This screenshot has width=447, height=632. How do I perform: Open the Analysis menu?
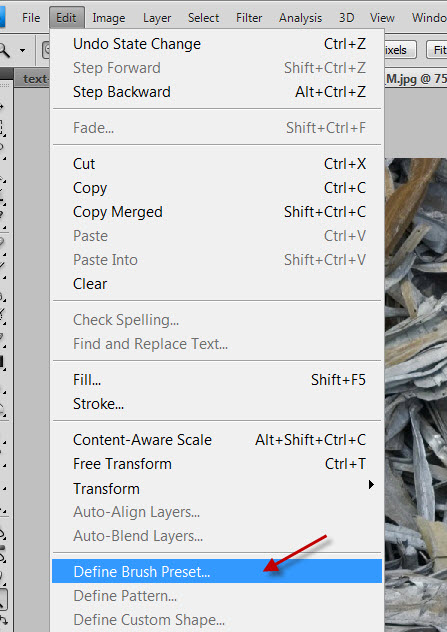coord(300,18)
